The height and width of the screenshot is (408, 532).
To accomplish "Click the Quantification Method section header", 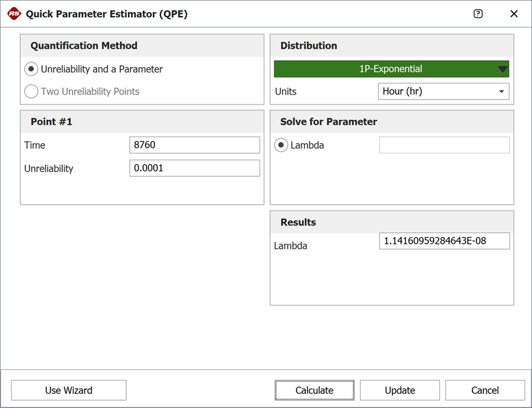I will [84, 45].
